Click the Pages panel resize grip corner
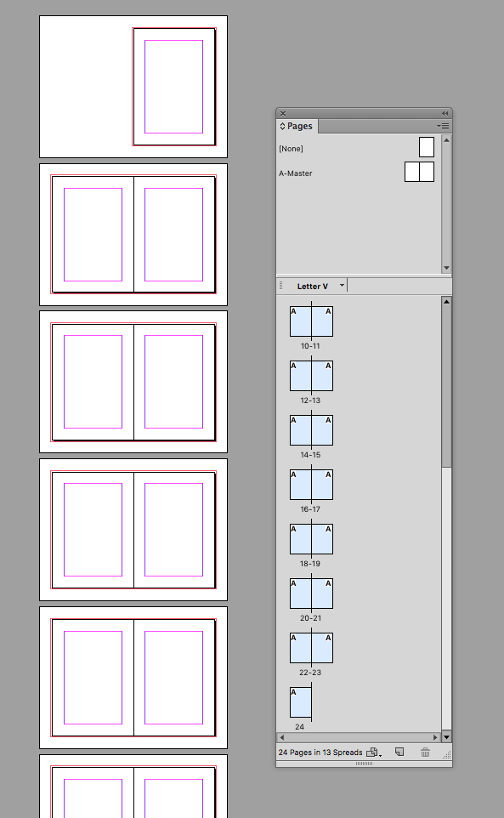Image resolution: width=504 pixels, height=818 pixels. point(447,755)
